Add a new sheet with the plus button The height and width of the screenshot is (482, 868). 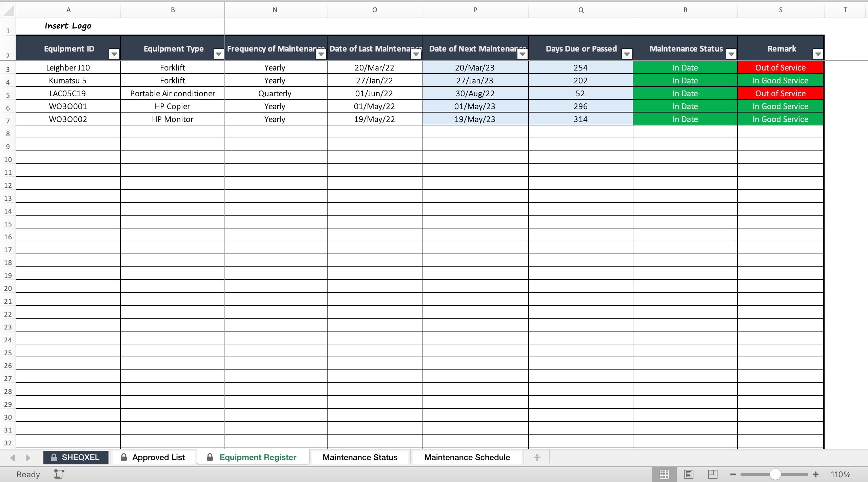click(537, 457)
